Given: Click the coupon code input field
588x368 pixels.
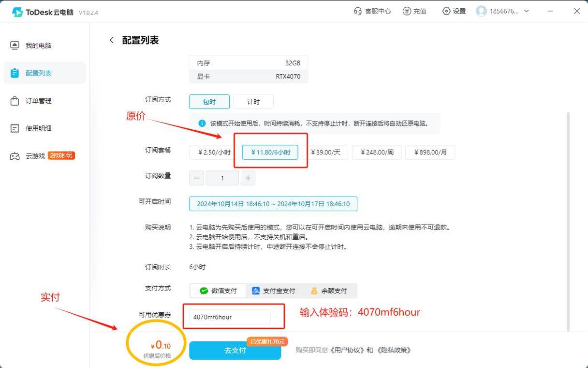Looking at the screenshot, I should tap(230, 317).
